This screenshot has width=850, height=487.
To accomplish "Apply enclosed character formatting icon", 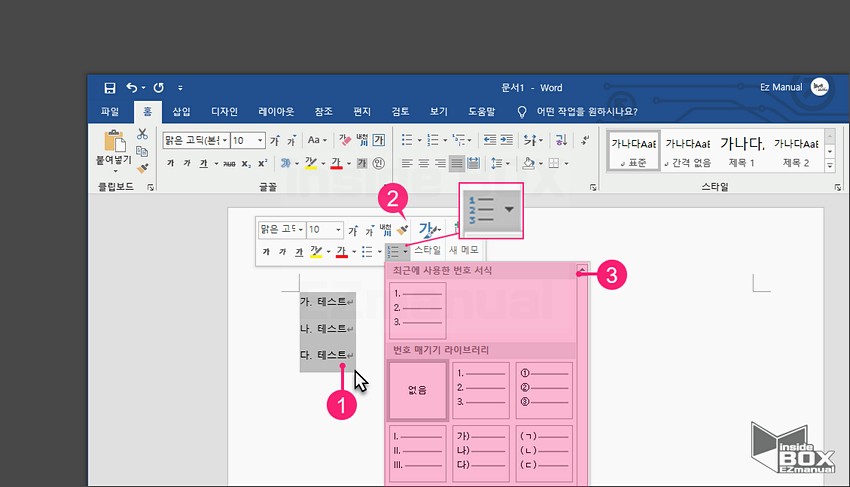I will [x=378, y=163].
